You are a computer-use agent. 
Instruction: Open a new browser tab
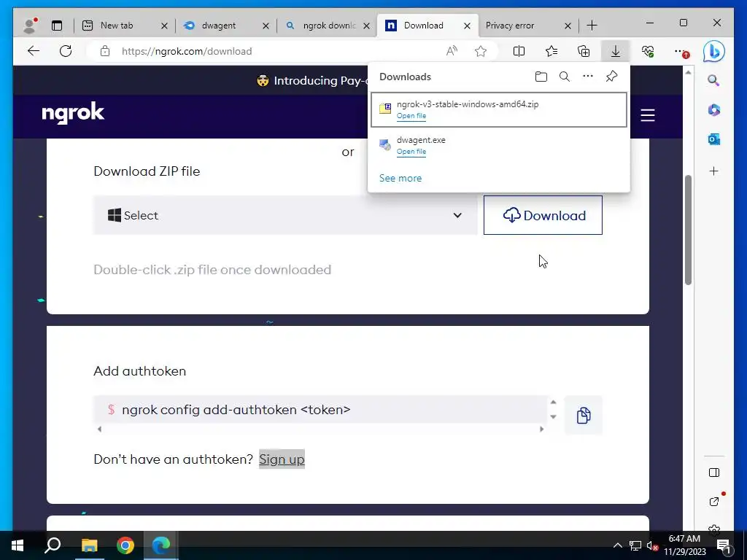tap(592, 26)
